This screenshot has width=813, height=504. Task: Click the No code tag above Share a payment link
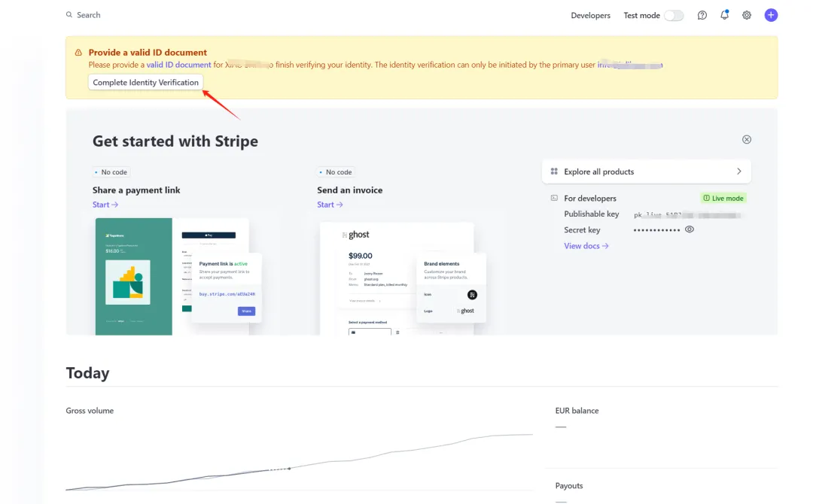click(x=111, y=172)
